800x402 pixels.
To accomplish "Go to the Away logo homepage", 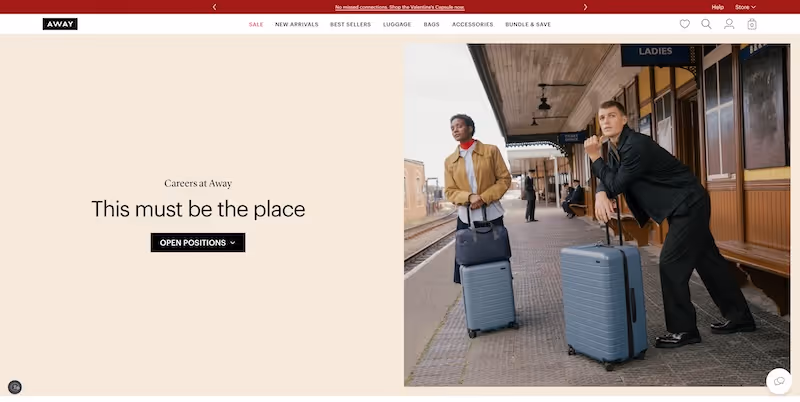I will pyautogui.click(x=60, y=24).
